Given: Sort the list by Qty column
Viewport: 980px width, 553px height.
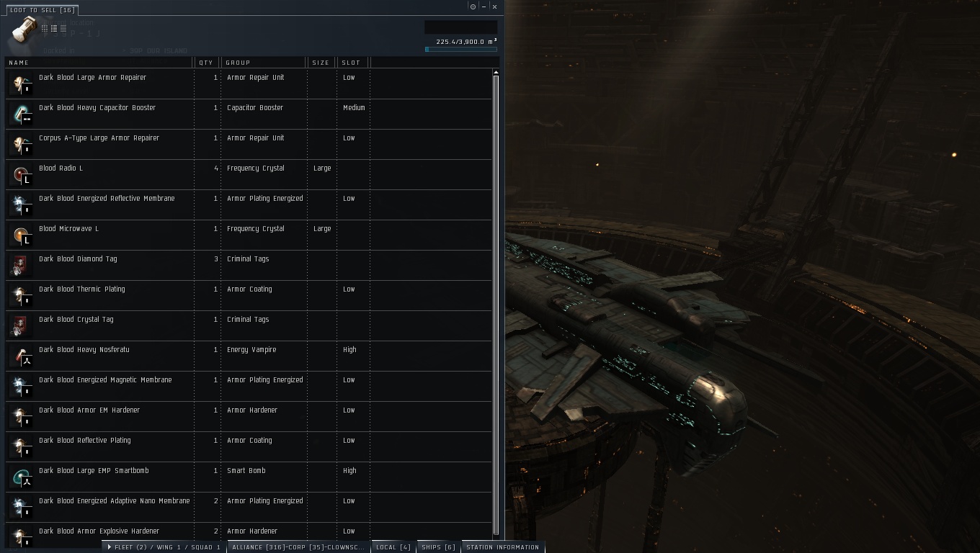Looking at the screenshot, I should coord(208,63).
